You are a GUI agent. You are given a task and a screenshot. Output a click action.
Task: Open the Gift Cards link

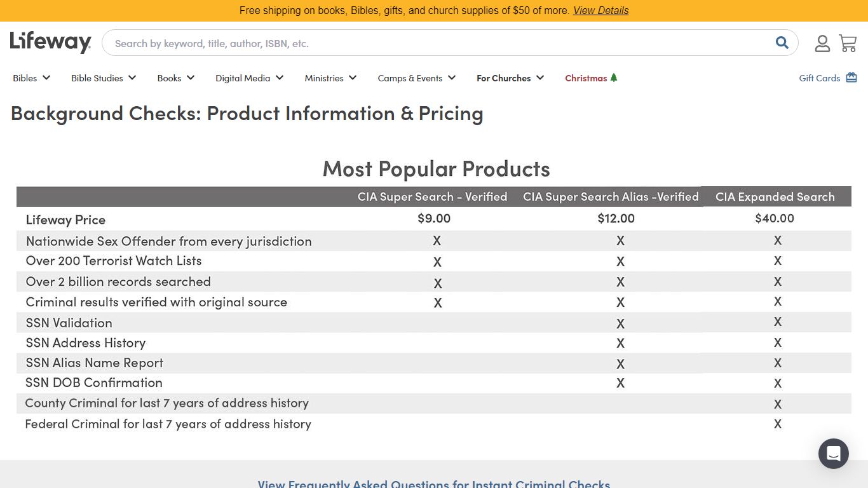point(820,78)
